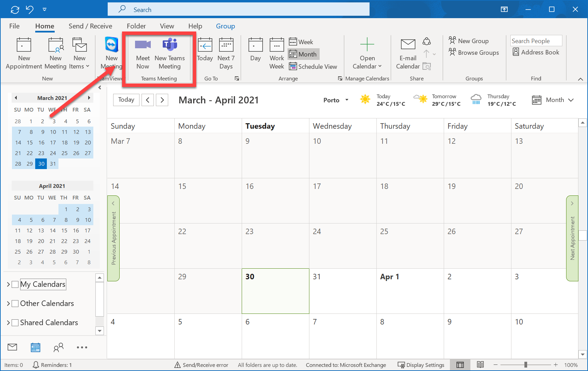The height and width of the screenshot is (371, 588).
Task: Open the Address Book
Action: [536, 52]
